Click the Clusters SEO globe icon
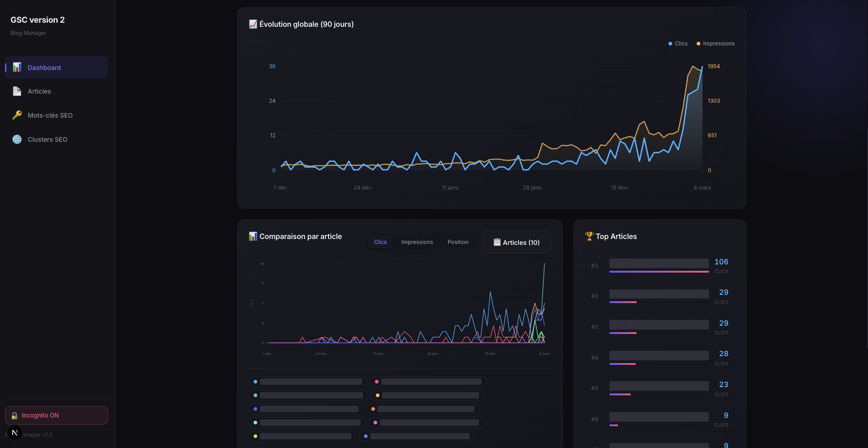This screenshot has width=868, height=448. 17,139
